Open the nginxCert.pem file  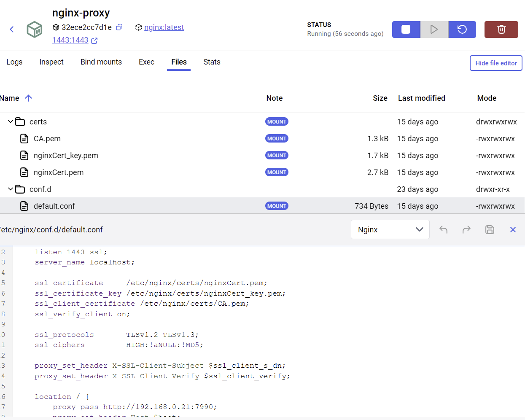click(59, 172)
